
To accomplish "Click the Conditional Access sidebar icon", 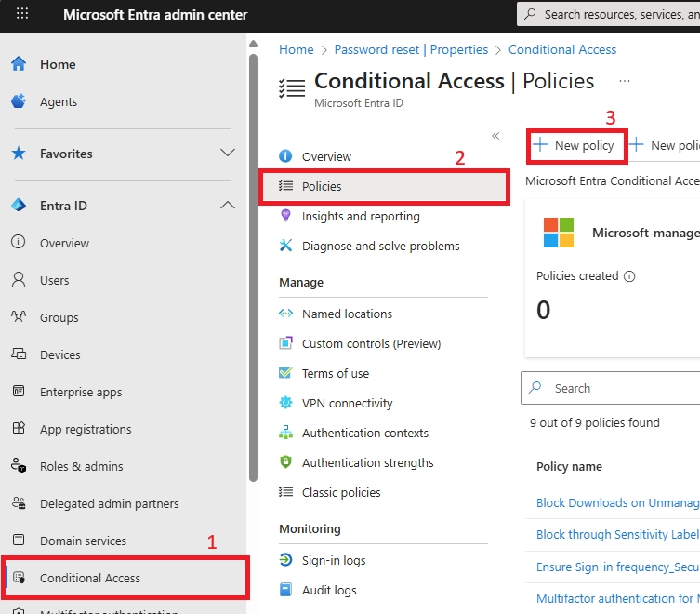I will click(19, 578).
